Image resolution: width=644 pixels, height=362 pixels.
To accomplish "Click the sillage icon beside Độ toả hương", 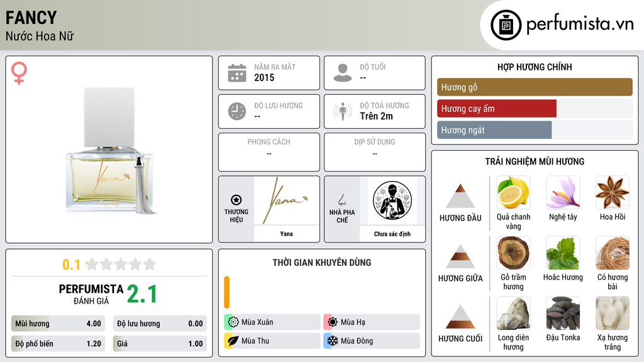I will point(343,111).
